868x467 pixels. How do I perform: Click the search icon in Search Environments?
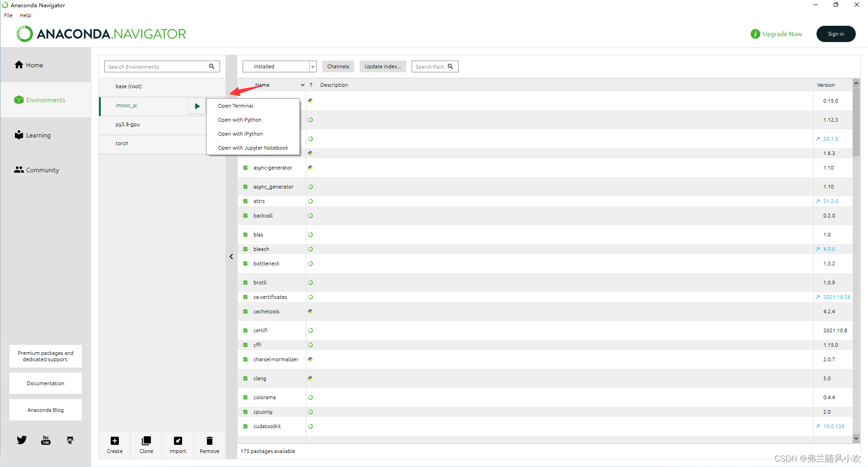click(211, 66)
